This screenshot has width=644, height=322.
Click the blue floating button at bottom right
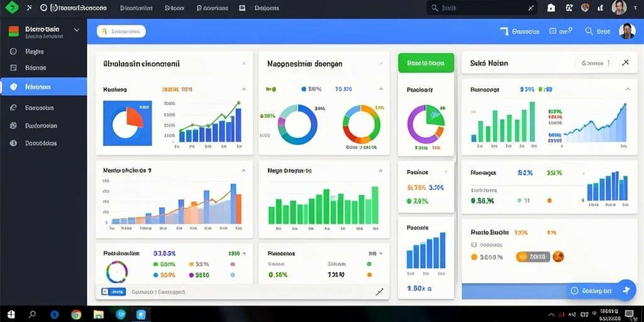626,291
